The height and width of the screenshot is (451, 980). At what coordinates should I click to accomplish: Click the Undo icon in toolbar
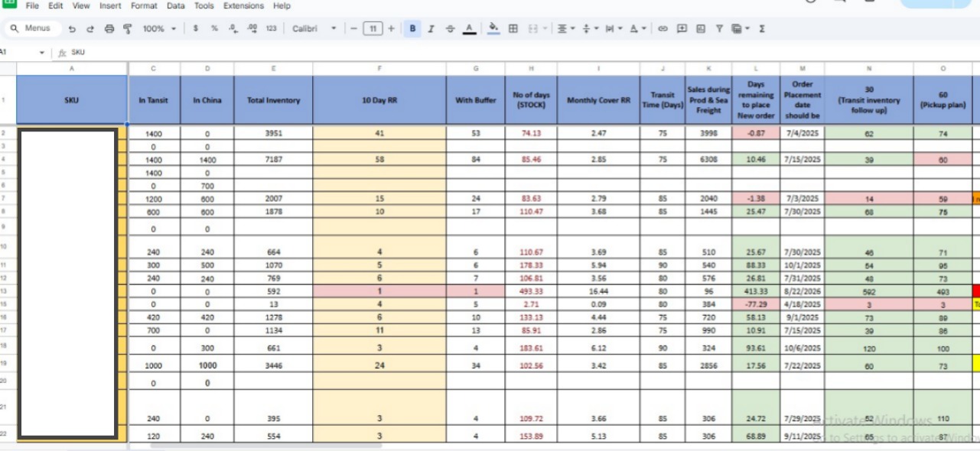point(72,28)
